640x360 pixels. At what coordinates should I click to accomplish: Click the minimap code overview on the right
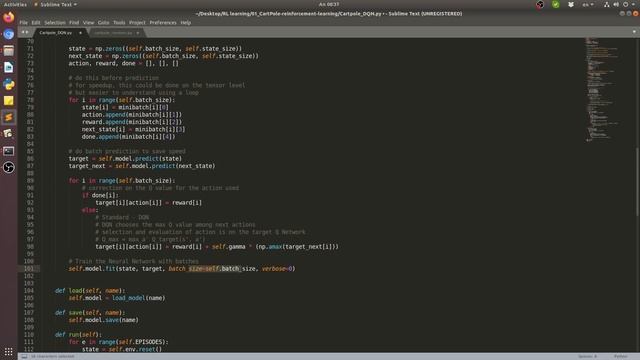point(602,90)
